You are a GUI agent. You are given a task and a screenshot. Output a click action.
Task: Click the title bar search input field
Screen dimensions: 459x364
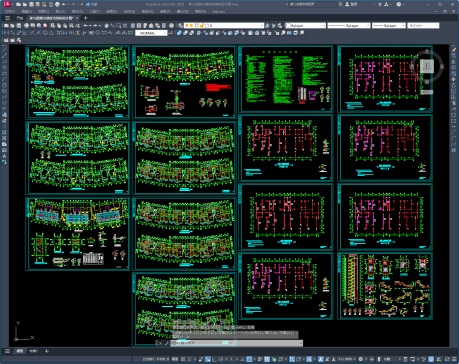pos(314,4)
